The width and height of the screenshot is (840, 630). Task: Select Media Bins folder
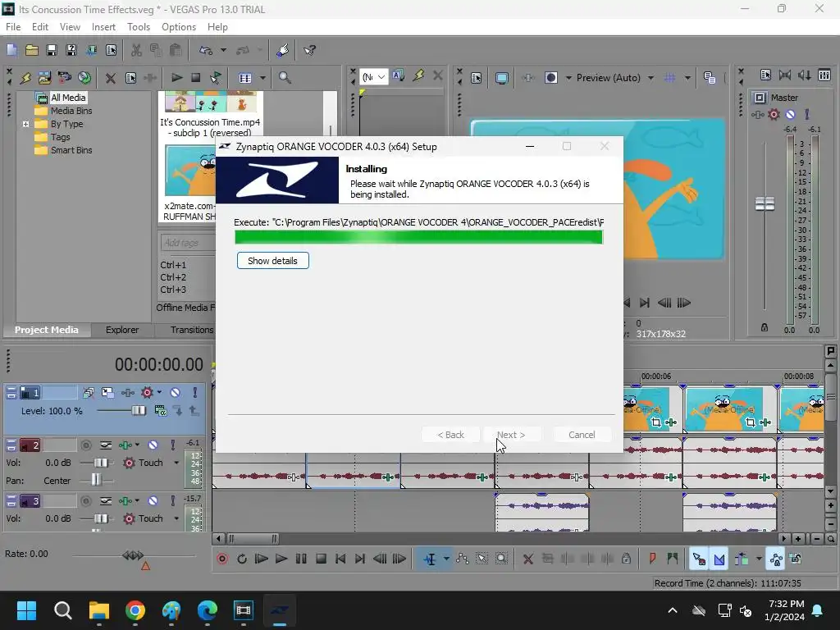pos(71,111)
